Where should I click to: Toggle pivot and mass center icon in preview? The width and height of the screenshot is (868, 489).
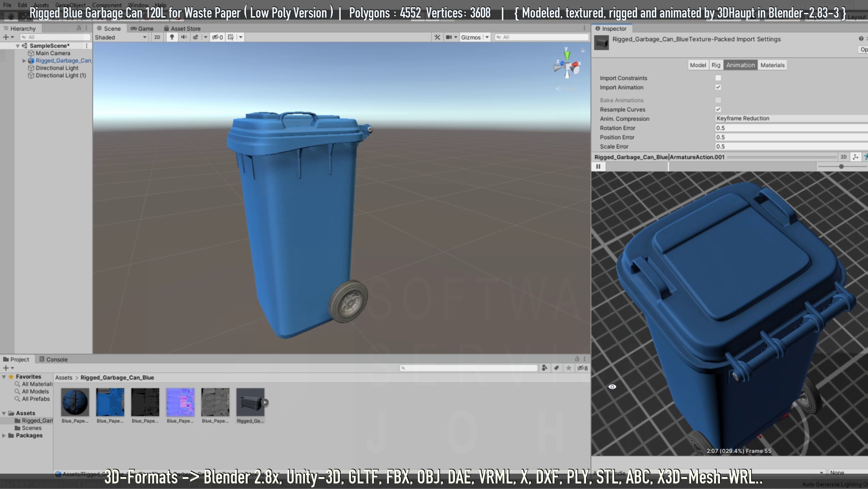point(856,157)
